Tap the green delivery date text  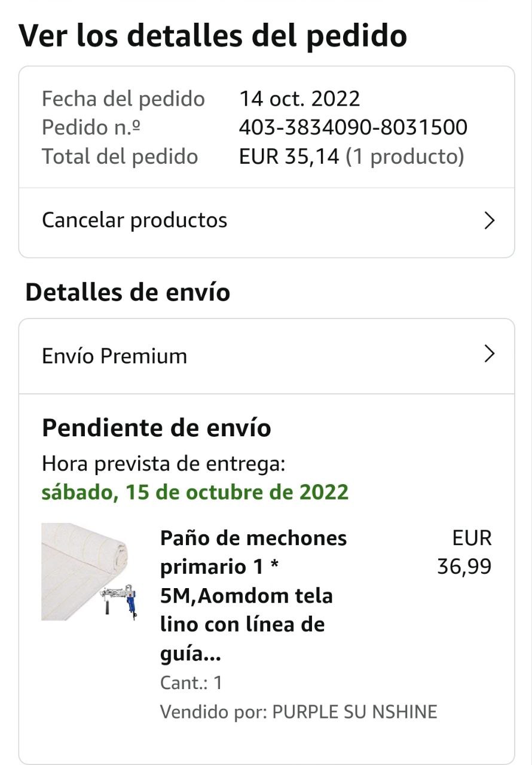(x=195, y=492)
